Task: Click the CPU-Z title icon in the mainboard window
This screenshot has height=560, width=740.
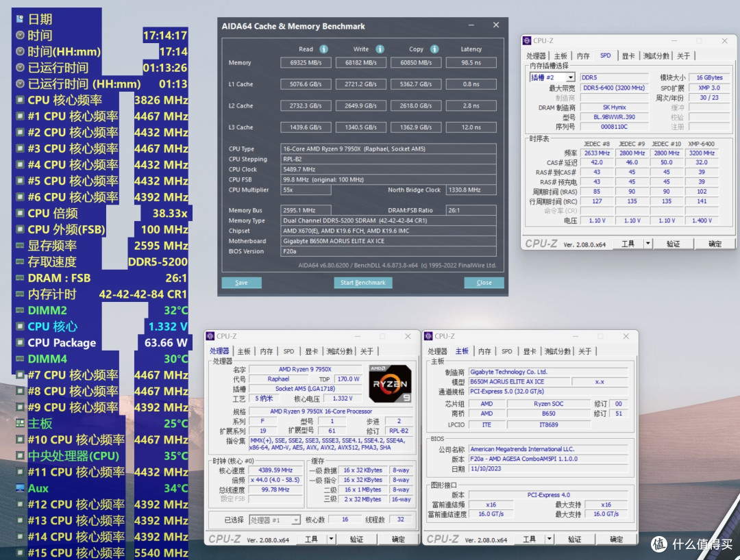Action: pos(428,336)
